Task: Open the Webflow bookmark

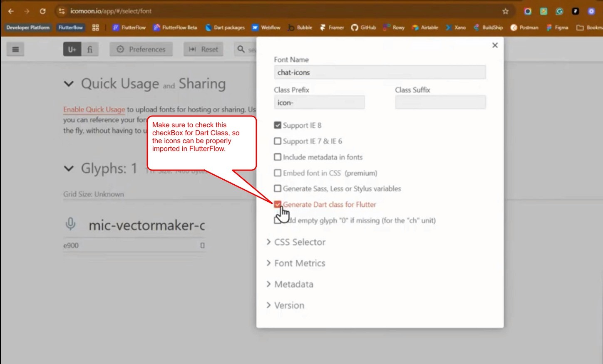Action: pos(266,27)
